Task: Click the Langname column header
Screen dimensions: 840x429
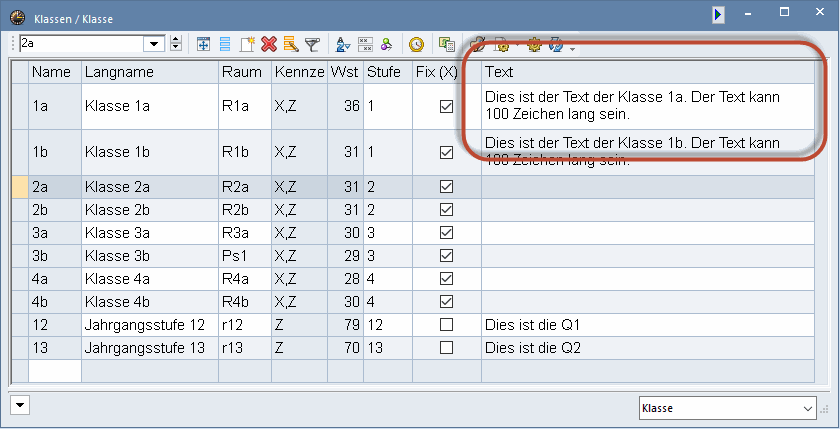Action: coord(150,72)
